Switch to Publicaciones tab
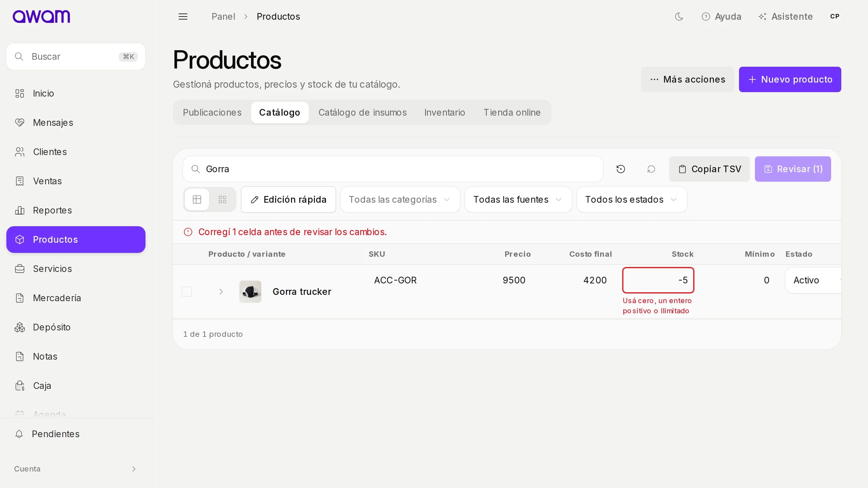This screenshot has height=488, width=868. click(x=212, y=112)
